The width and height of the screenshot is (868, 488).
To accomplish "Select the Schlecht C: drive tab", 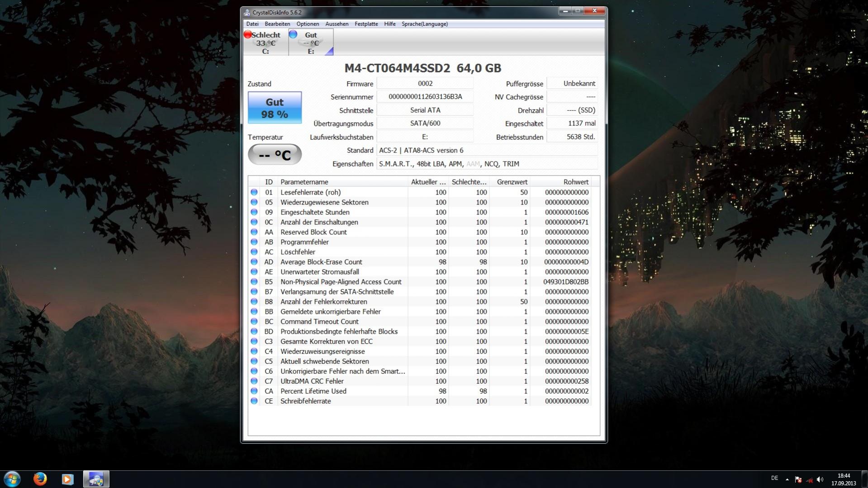I will (x=266, y=43).
